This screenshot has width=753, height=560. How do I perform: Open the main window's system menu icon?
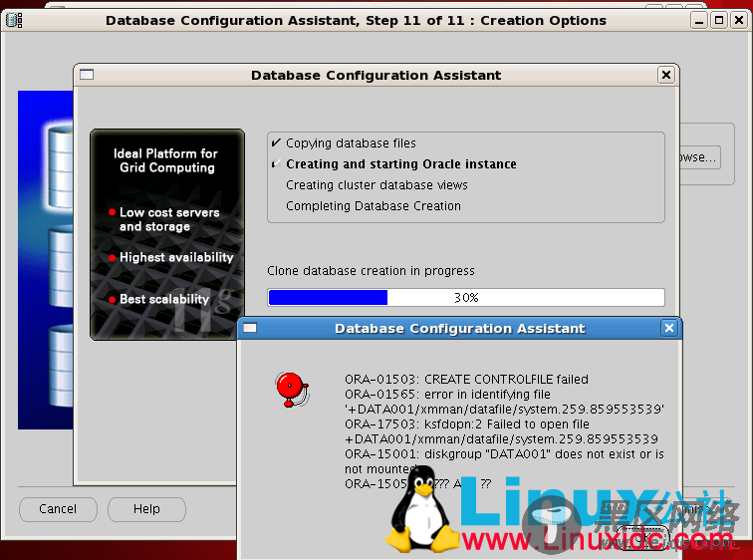pyautogui.click(x=14, y=20)
